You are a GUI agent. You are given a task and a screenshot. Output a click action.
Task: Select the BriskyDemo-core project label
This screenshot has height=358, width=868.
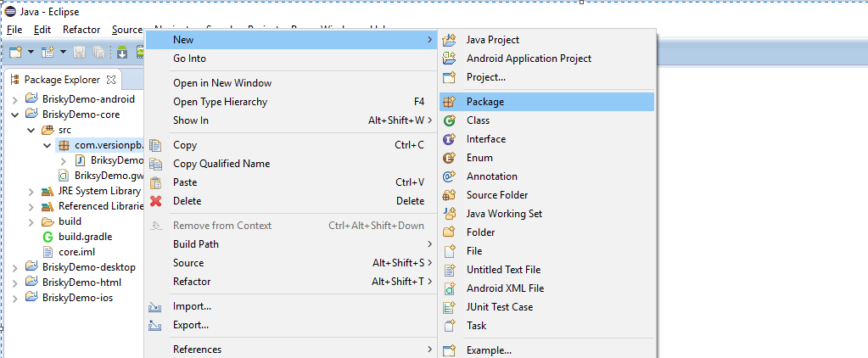click(81, 115)
